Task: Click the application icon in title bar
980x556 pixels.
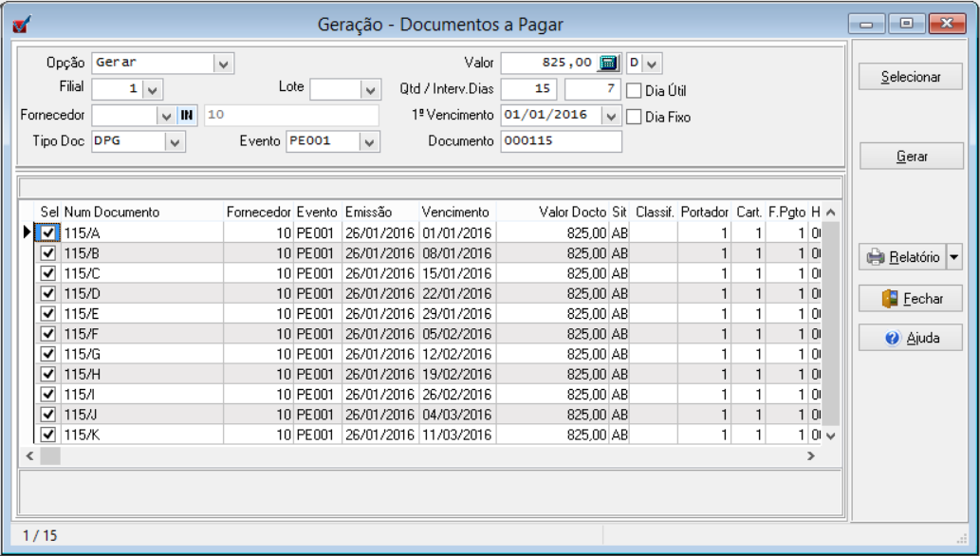Action: tap(21, 25)
